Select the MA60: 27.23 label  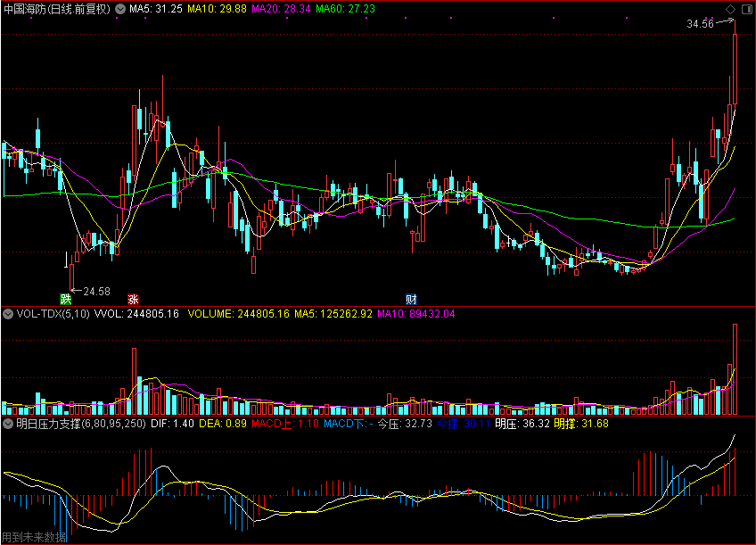[345, 9]
